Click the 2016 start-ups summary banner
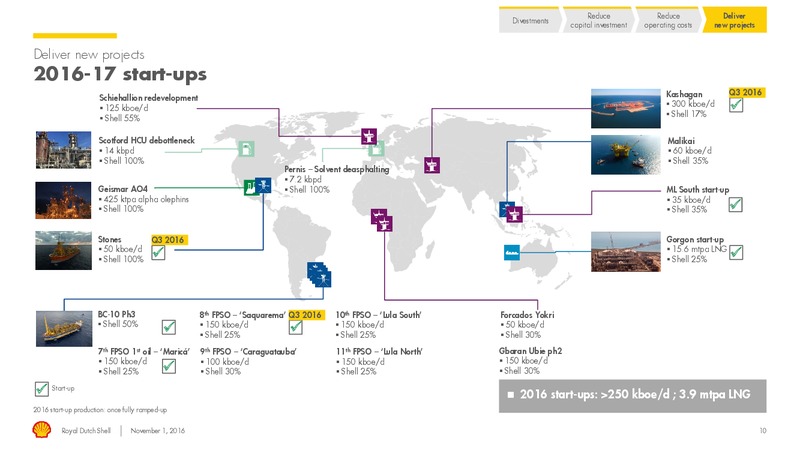This screenshot has height=450, width=800. coord(633,395)
